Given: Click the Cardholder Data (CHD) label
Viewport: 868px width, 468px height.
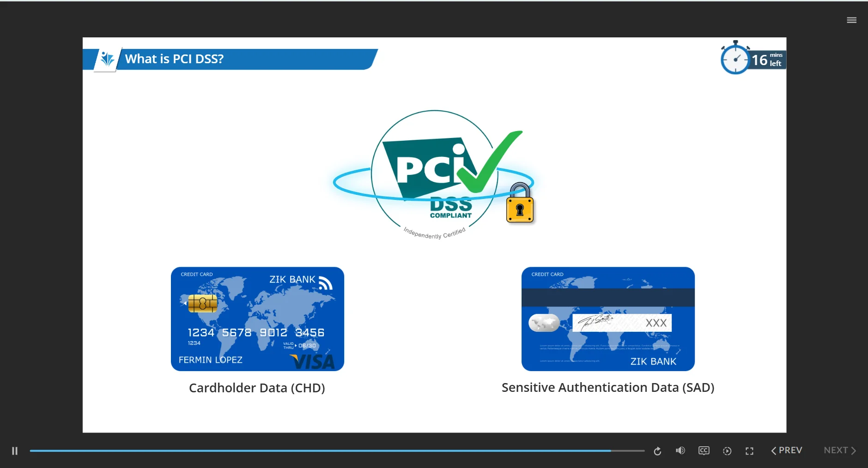Looking at the screenshot, I should coord(257,388).
